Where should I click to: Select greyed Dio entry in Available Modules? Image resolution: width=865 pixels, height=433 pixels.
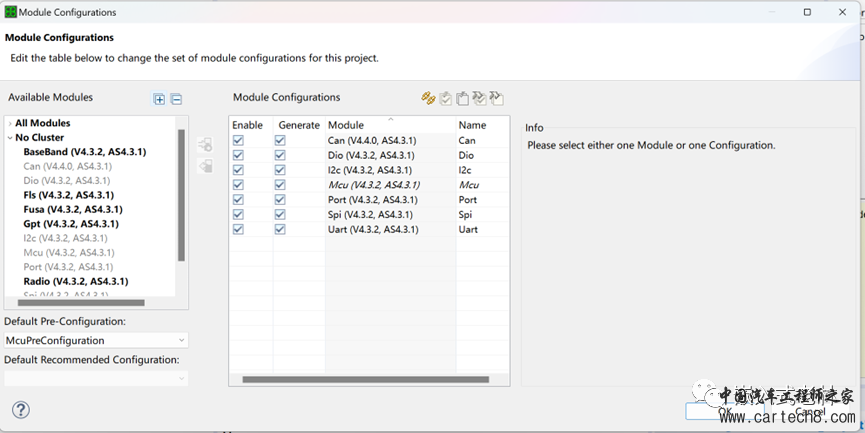66,180
